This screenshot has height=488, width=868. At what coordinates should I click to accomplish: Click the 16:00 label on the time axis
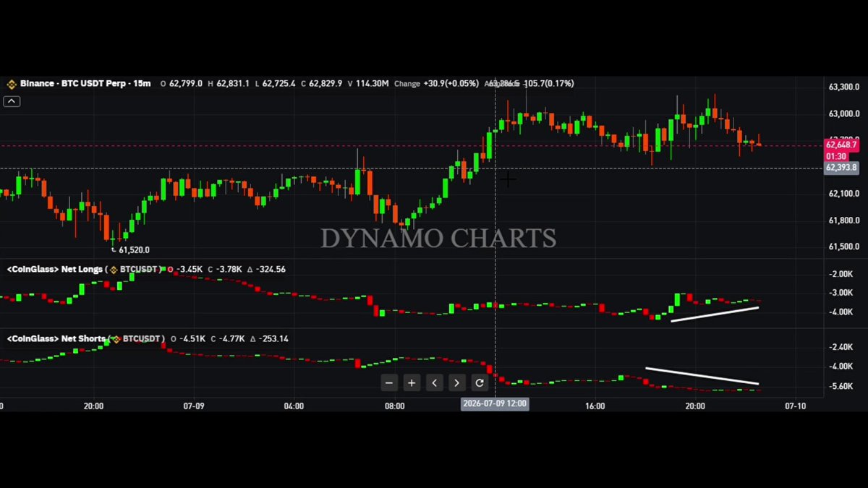pos(595,406)
